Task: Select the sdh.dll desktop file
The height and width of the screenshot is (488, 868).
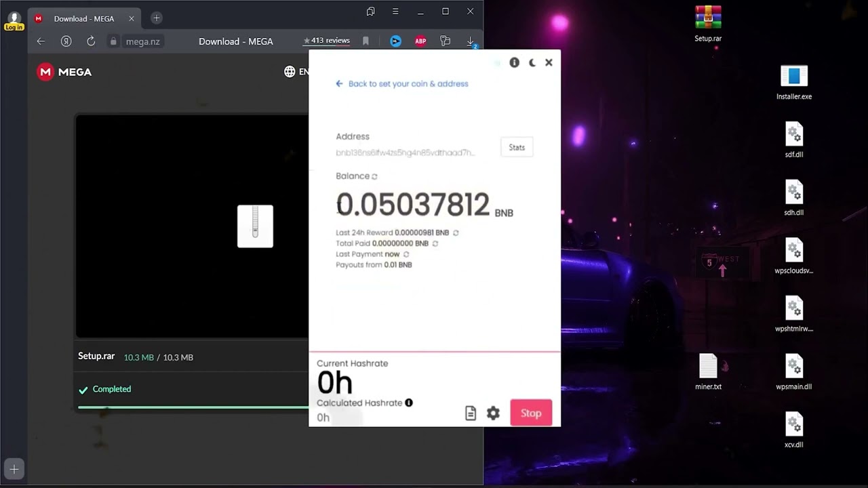Action: click(x=794, y=198)
